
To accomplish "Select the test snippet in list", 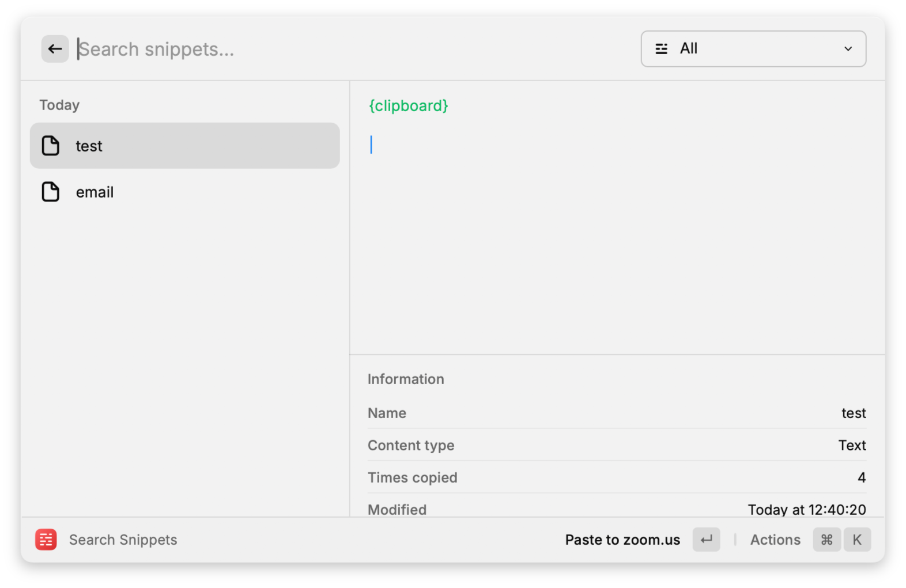I will (x=184, y=146).
